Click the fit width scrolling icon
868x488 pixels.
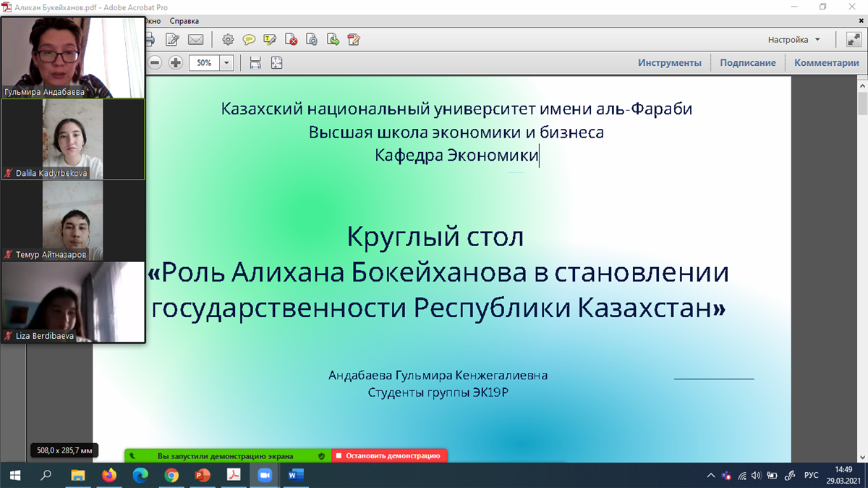tap(255, 63)
